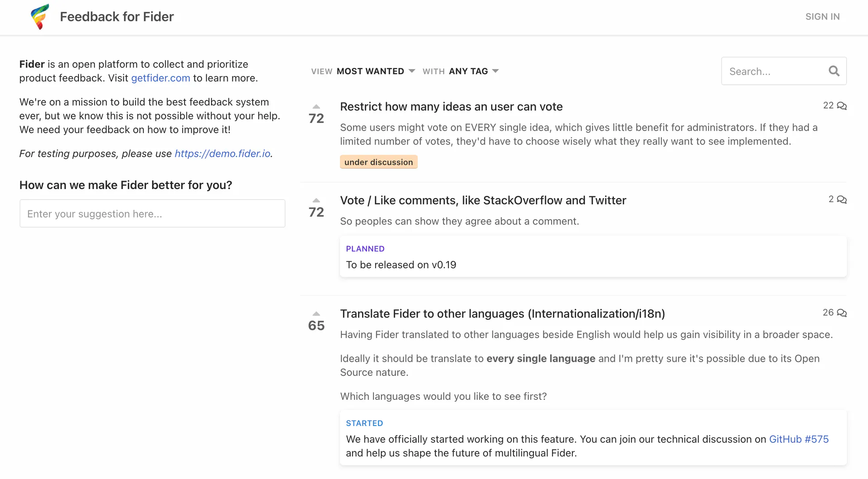
Task: Open the Translate Fider idea details
Action: click(502, 313)
